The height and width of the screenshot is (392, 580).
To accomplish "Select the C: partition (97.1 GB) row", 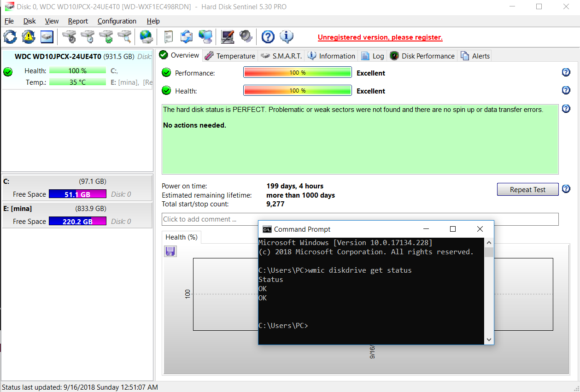I will pyautogui.click(x=77, y=188).
